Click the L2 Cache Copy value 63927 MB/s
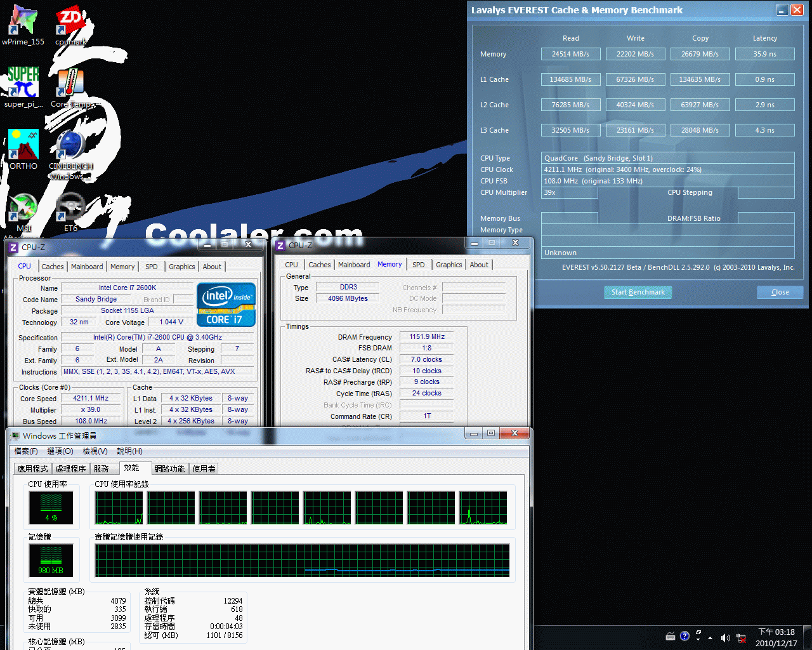The width and height of the screenshot is (812, 650). 700,105
